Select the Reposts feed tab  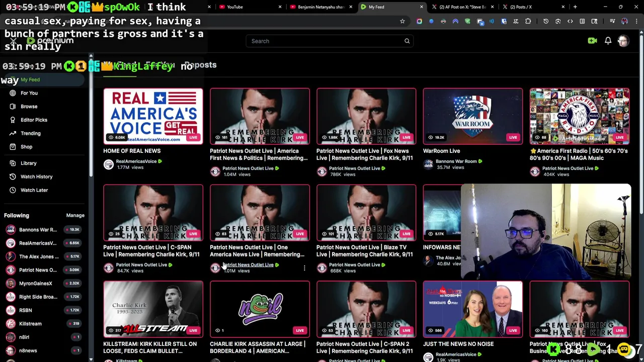(x=200, y=65)
